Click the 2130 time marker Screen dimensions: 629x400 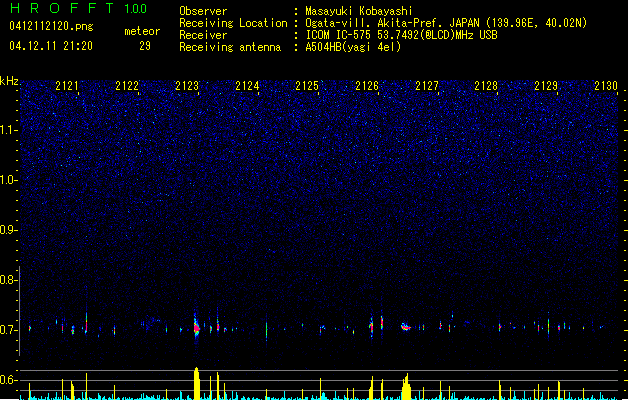[x=606, y=86]
